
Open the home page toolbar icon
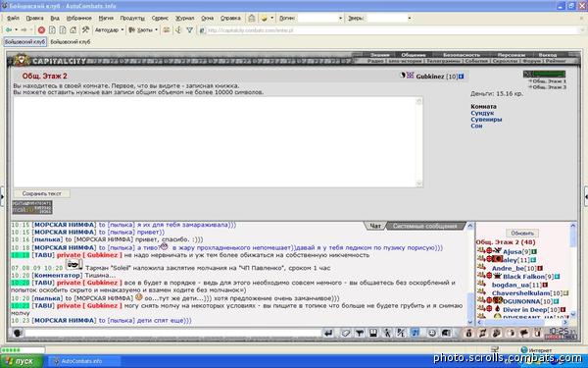click(x=73, y=30)
